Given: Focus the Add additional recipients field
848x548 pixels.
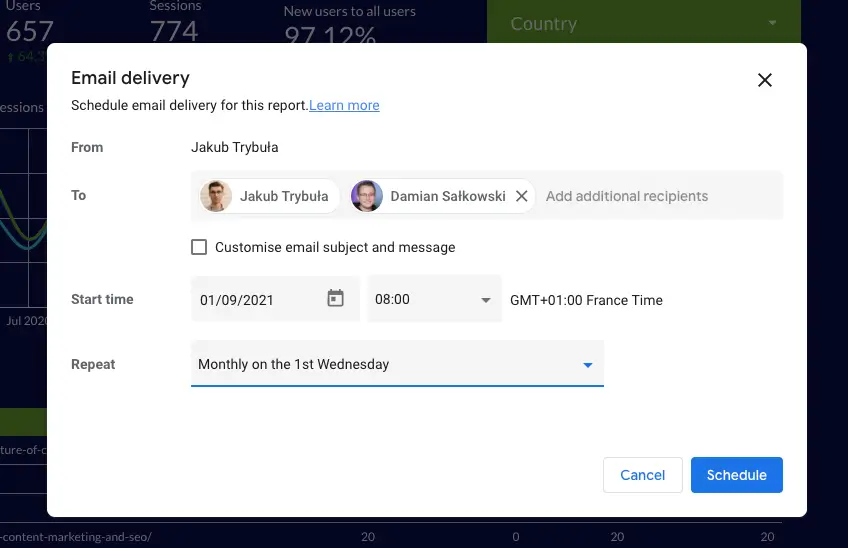Looking at the screenshot, I should (626, 196).
